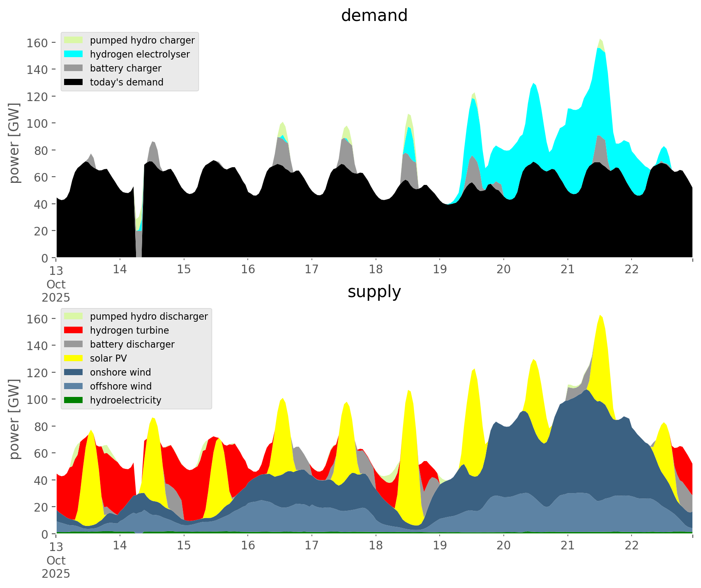This screenshot has height=588, width=701.
Task: Click the demand chart's power [GW] axis label
Action: point(14,143)
